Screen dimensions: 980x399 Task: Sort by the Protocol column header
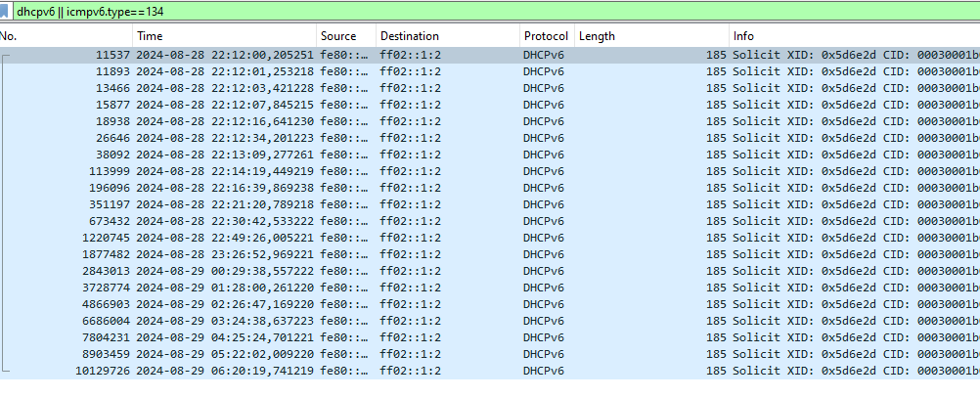pyautogui.click(x=547, y=36)
